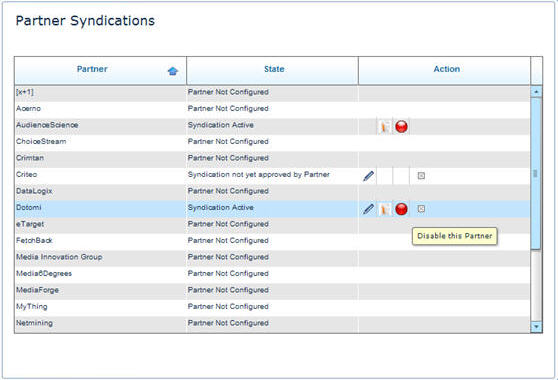Click the scrollbar down arrow
The image size is (558, 380).
coord(536,327)
